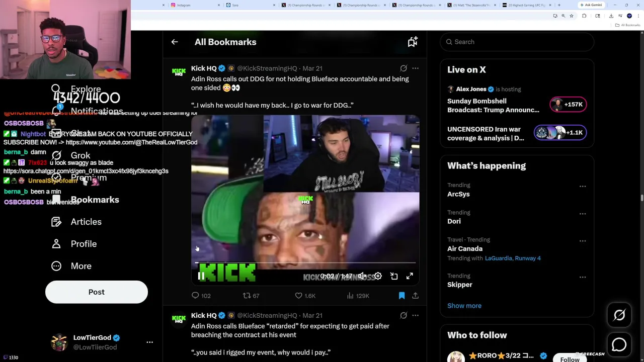Go back using the bookmarks back arrow
Image resolution: width=644 pixels, height=362 pixels.
tap(175, 42)
